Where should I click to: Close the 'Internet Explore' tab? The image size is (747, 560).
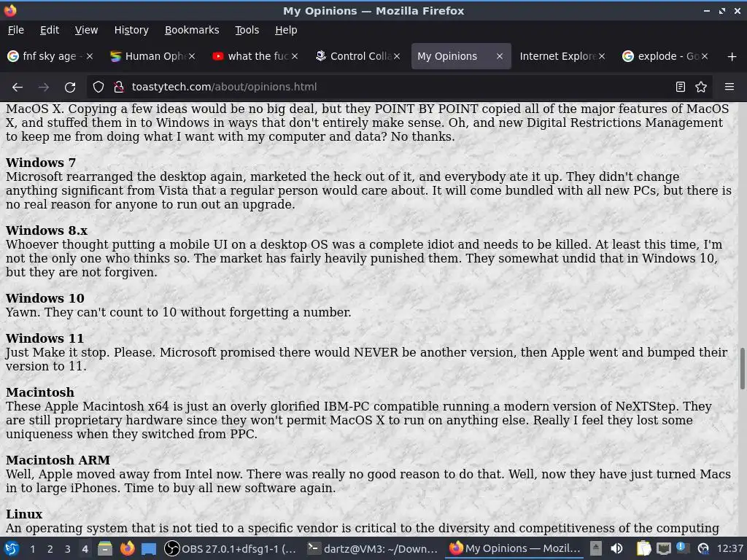point(602,56)
